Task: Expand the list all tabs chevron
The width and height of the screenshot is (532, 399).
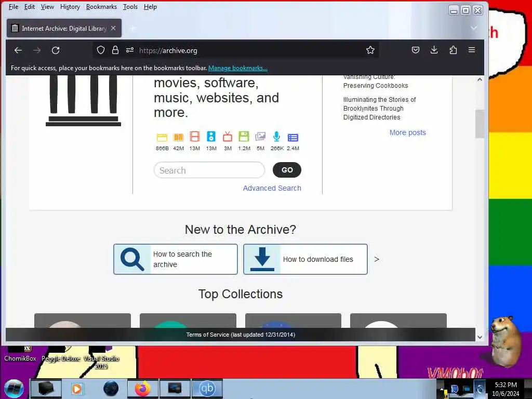Action: [x=474, y=28]
